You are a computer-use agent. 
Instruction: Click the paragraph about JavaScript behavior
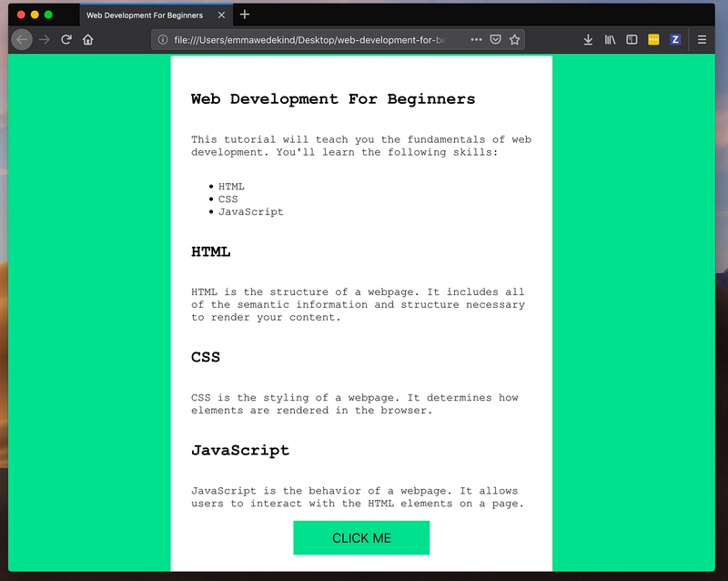point(358,497)
